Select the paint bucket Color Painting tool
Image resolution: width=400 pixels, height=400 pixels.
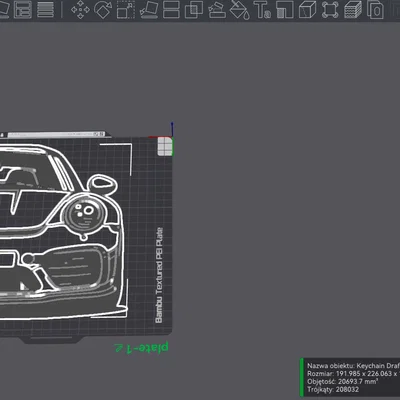pyautogui.click(x=240, y=10)
